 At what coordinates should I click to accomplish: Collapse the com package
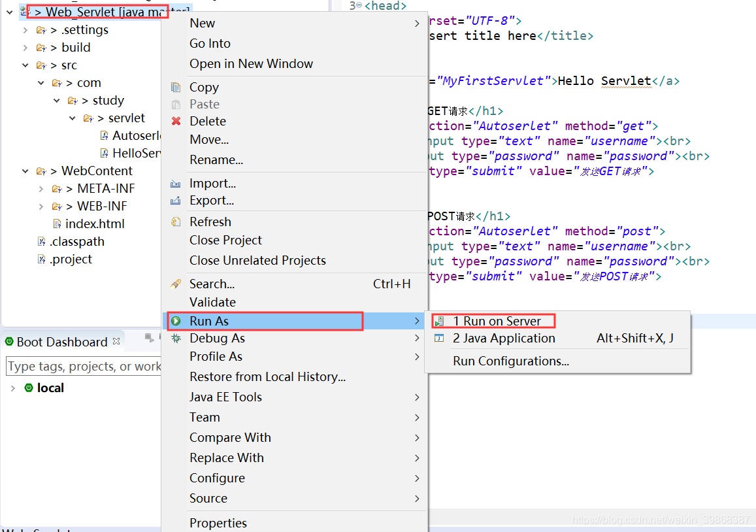coord(41,83)
